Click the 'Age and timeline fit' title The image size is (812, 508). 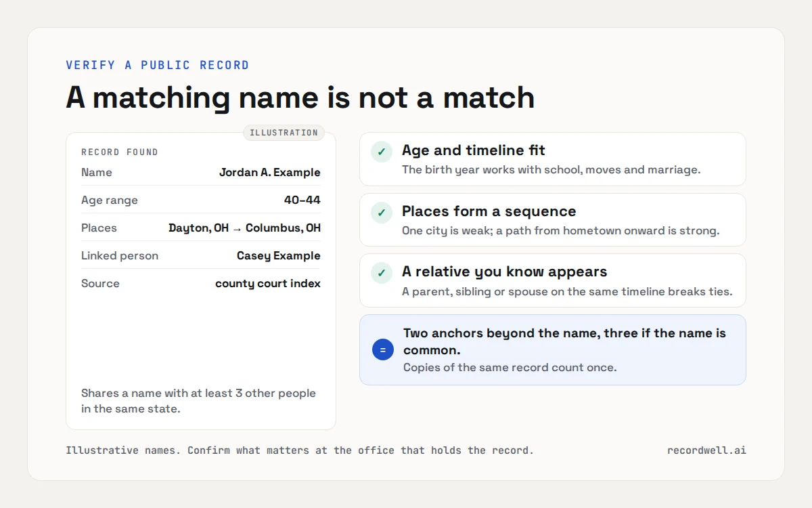(x=474, y=150)
